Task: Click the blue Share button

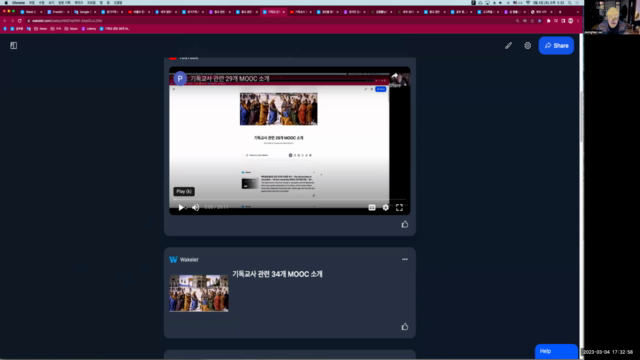Action: pos(556,45)
